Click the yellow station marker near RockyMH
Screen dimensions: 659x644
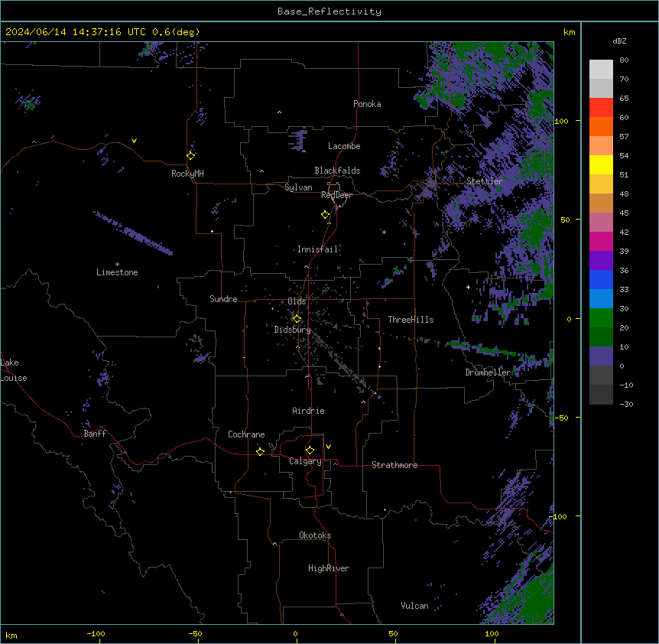pyautogui.click(x=191, y=156)
